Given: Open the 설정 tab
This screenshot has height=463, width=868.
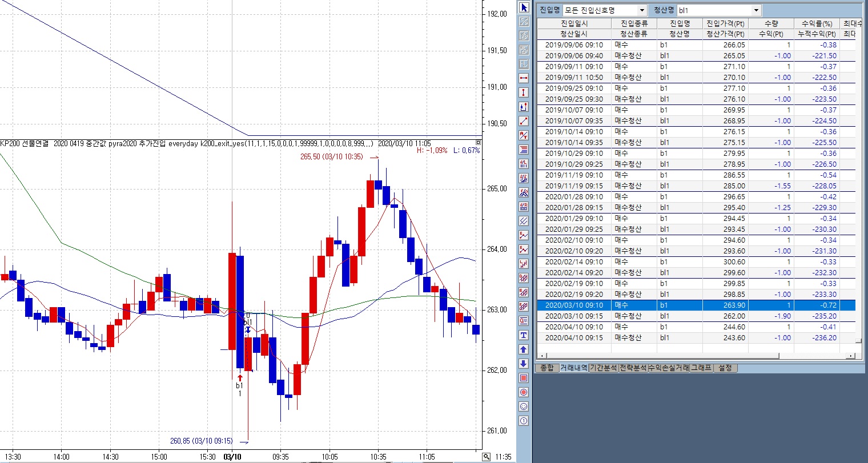Looking at the screenshot, I should pos(725,368).
